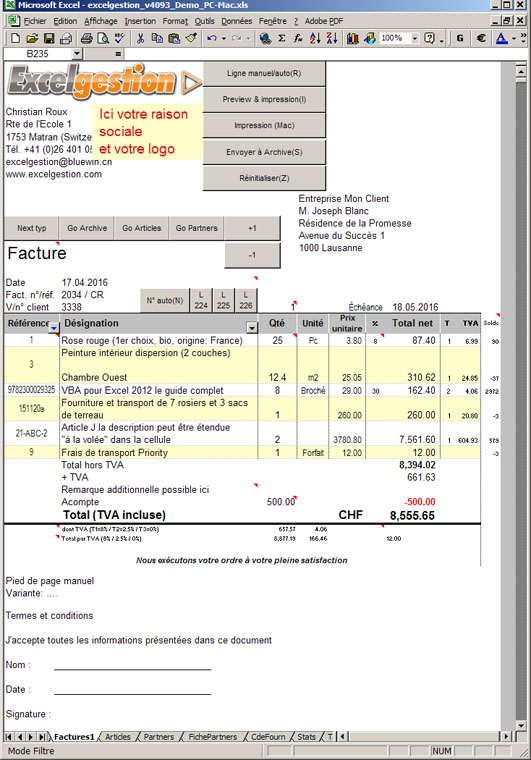This screenshot has height=760, width=531.
Task: Click the -1 button
Action: [x=252, y=255]
